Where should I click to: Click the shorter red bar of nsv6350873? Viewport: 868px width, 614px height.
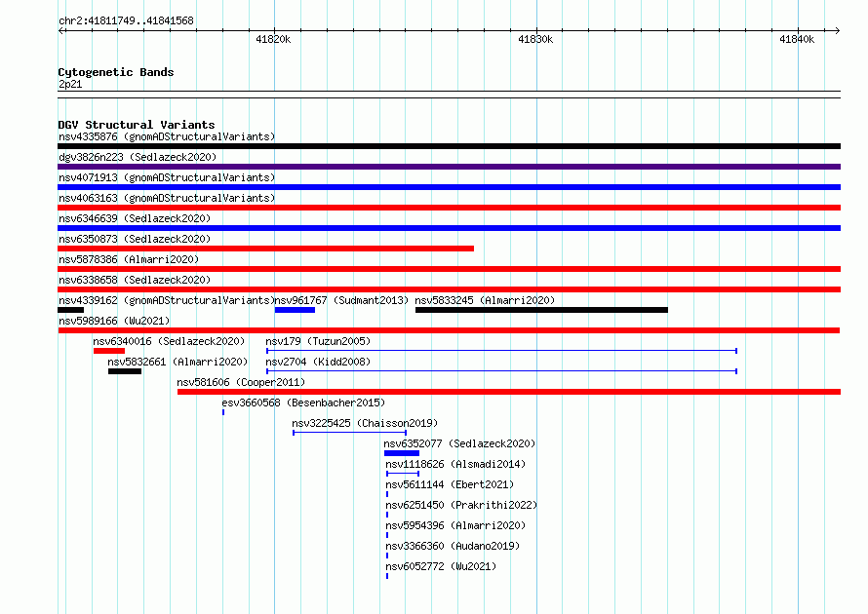coord(265,249)
